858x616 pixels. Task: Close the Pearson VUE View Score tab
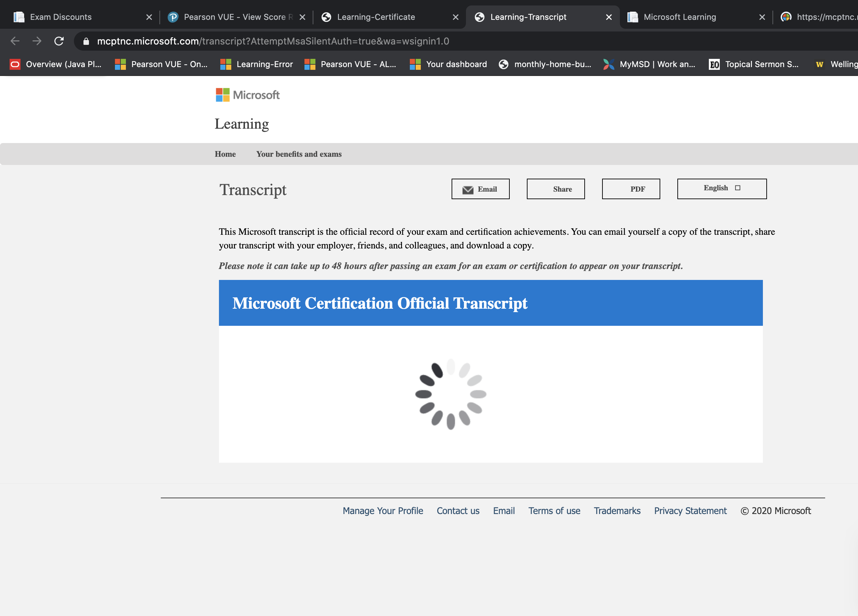(302, 17)
